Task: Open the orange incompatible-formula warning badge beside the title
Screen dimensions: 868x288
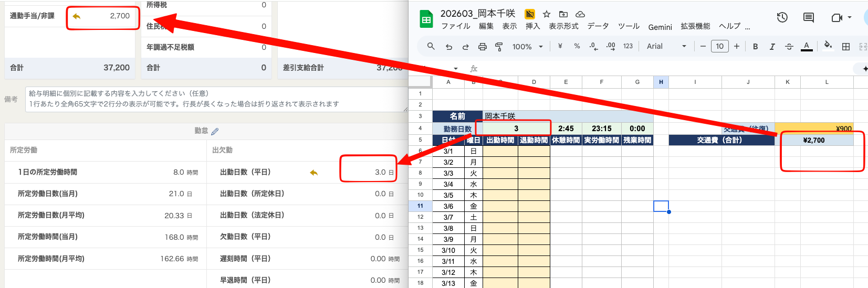Action: click(x=530, y=14)
